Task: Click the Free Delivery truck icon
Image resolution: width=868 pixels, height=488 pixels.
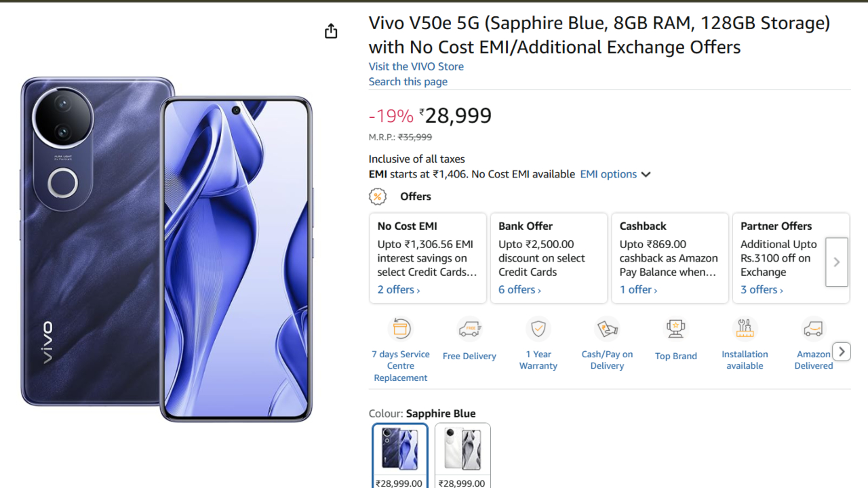Action: click(469, 329)
